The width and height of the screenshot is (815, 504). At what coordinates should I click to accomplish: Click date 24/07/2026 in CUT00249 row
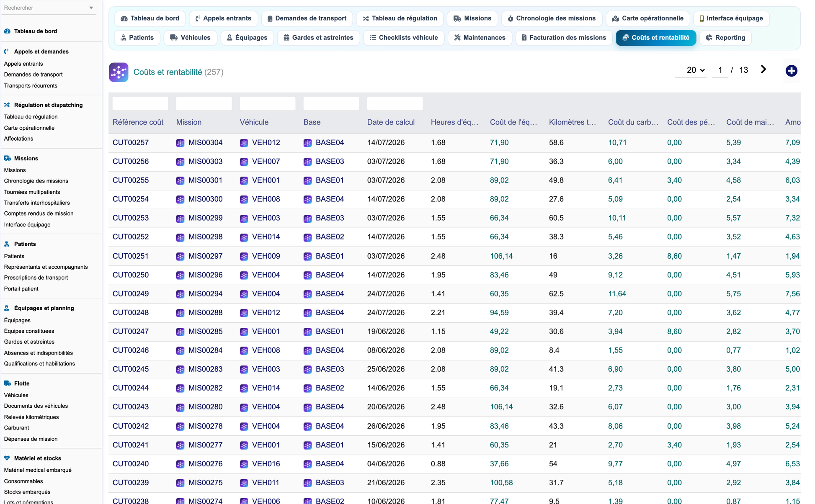tap(386, 294)
